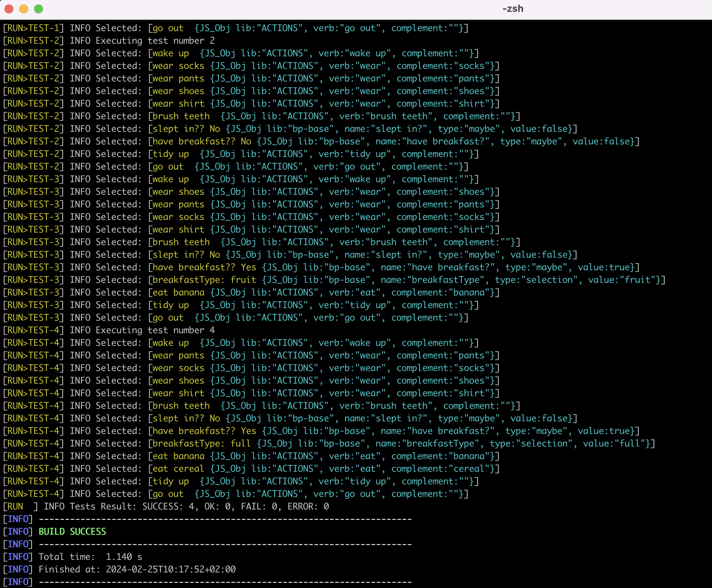This screenshot has height=588, width=712.
Task: Click the 'Total time: 1.140 s' line
Action: point(73,557)
